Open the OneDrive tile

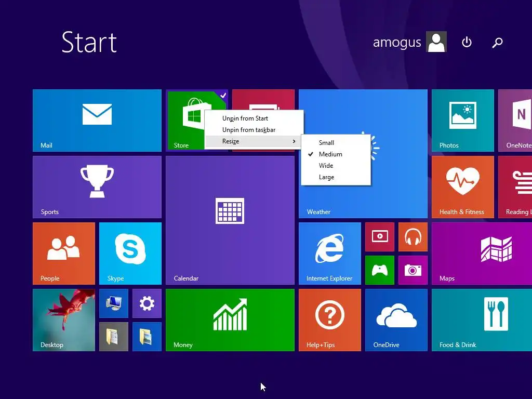(x=396, y=320)
